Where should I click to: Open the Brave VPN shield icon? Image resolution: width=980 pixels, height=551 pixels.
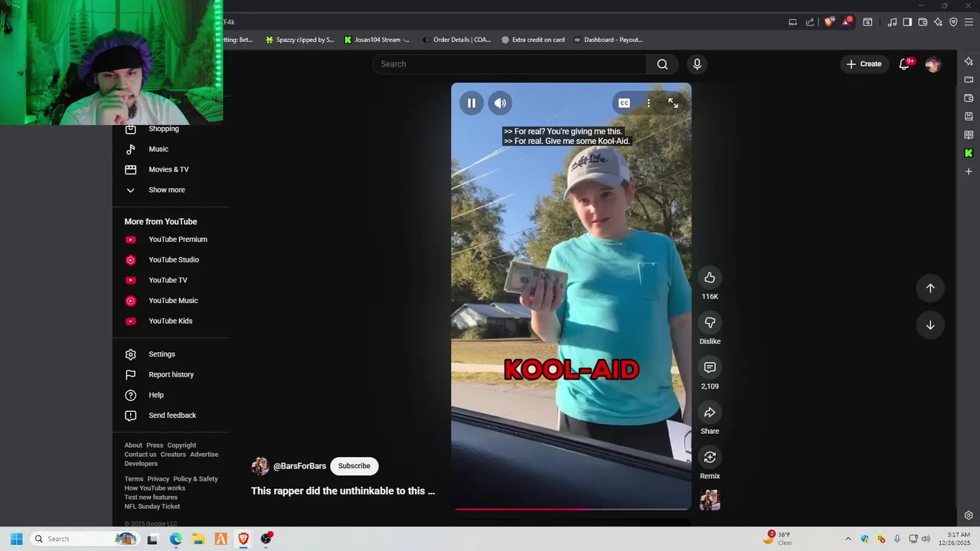(x=953, y=22)
